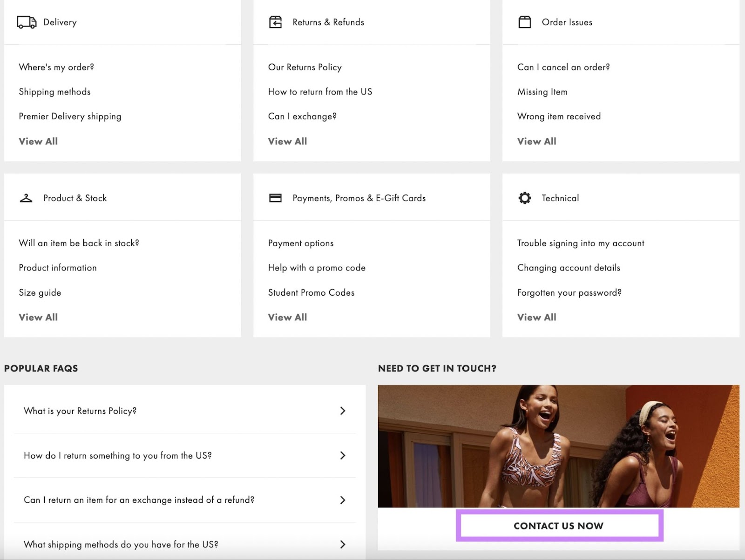
Task: Open Student Promo Codes help
Action: tap(311, 292)
